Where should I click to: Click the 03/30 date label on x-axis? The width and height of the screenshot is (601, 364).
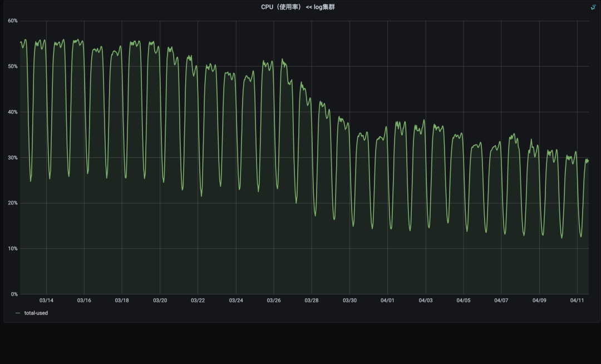point(349,301)
